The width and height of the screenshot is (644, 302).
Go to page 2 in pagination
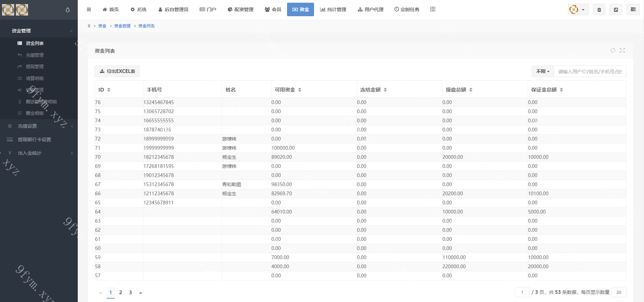(x=120, y=293)
